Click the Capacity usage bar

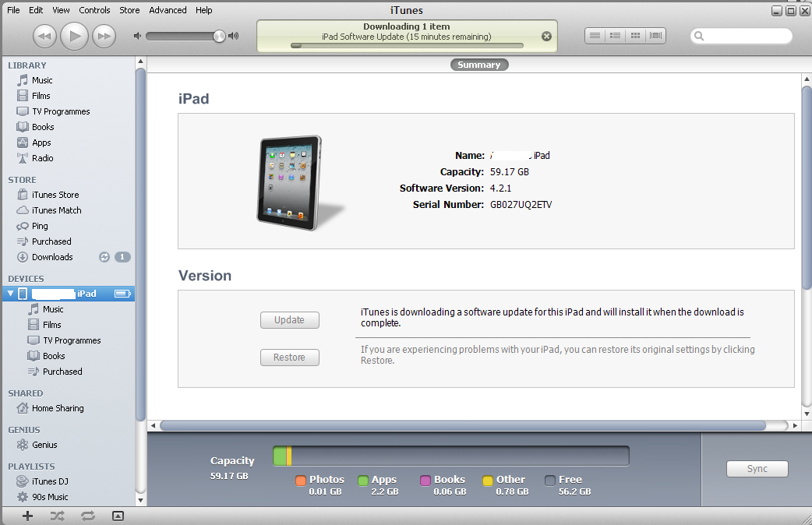[451, 456]
